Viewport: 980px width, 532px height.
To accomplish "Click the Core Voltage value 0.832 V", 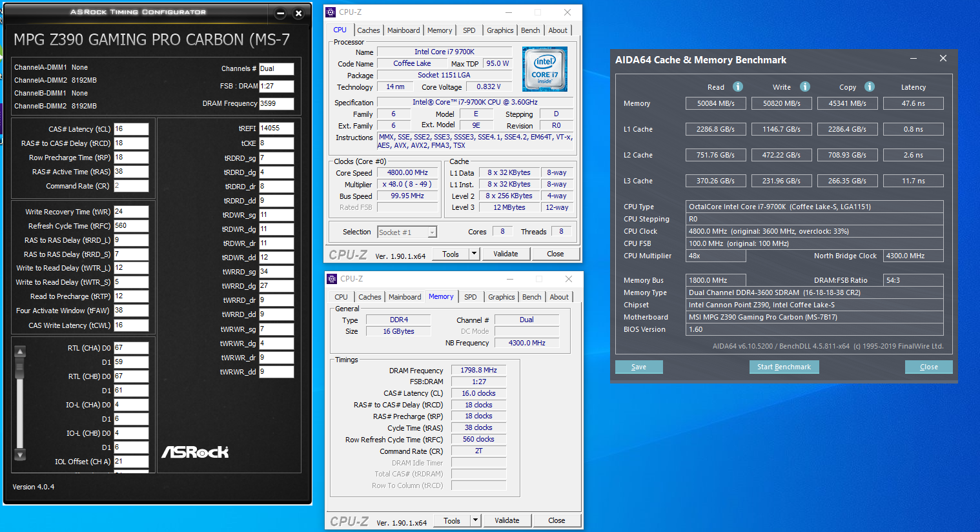I will [x=489, y=87].
